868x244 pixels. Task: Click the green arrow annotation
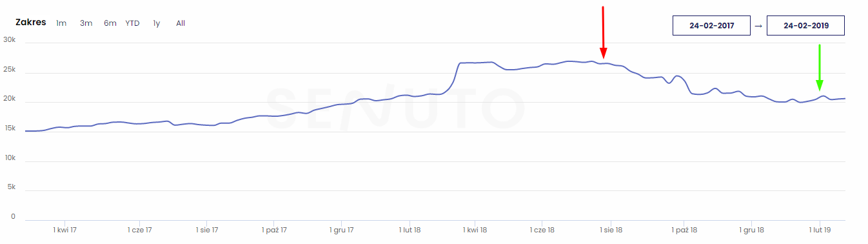click(819, 68)
